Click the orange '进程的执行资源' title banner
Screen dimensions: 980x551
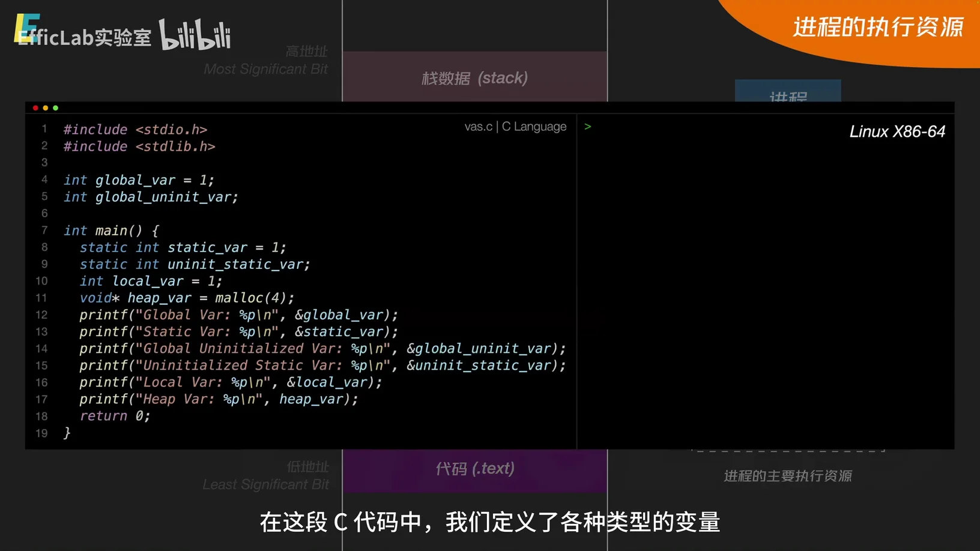[877, 28]
